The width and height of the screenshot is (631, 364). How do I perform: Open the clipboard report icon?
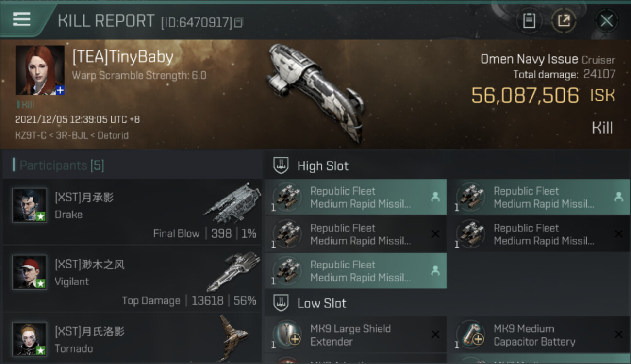coord(529,21)
